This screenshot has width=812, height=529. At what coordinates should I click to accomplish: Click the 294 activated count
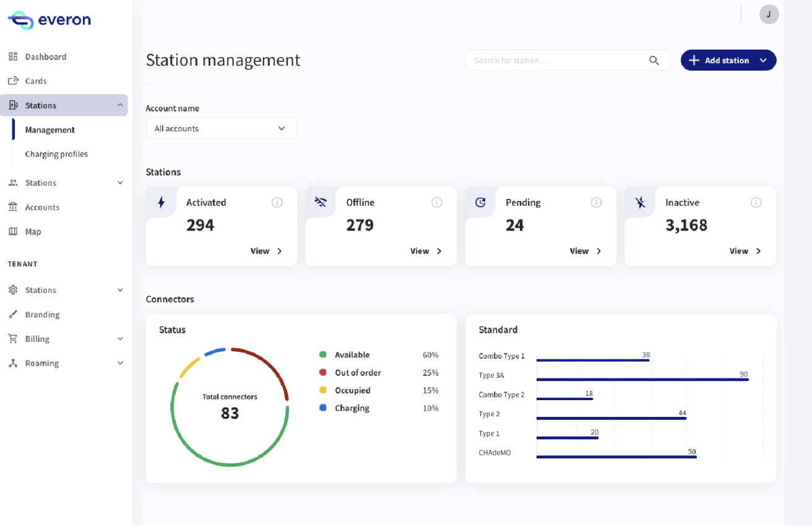pyautogui.click(x=201, y=225)
